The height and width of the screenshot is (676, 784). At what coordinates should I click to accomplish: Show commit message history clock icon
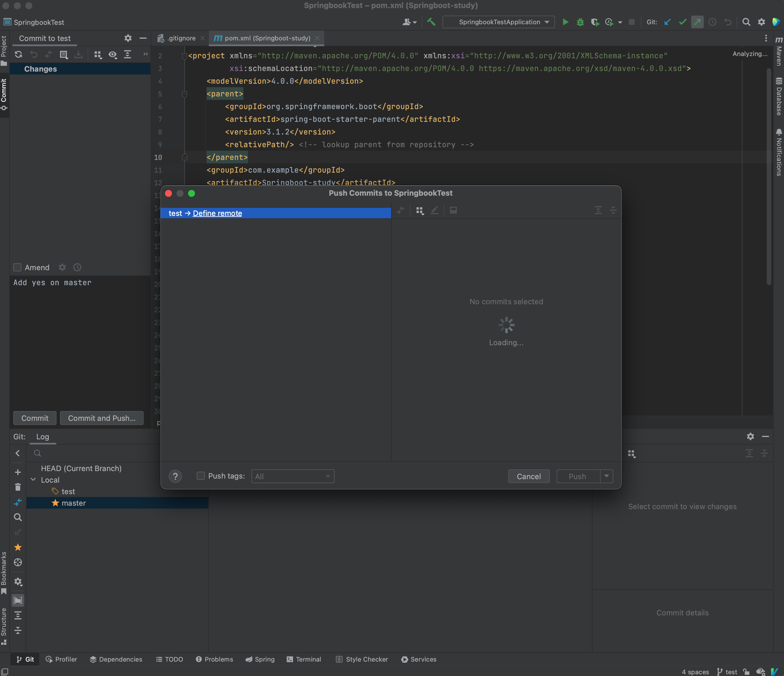(77, 267)
